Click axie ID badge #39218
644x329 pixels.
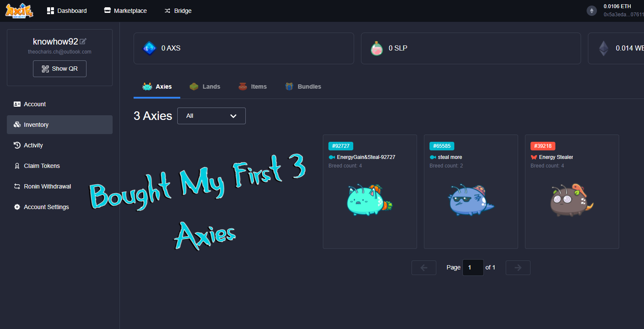pyautogui.click(x=543, y=146)
